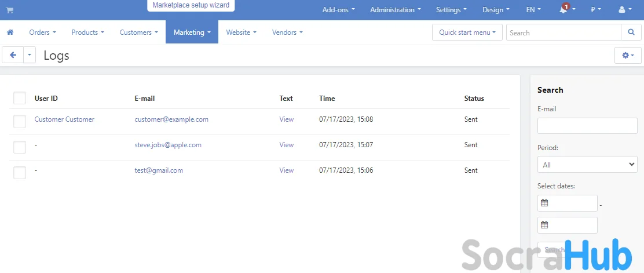Click the home icon in navigation bar
This screenshot has width=644, height=273.
[x=10, y=32]
